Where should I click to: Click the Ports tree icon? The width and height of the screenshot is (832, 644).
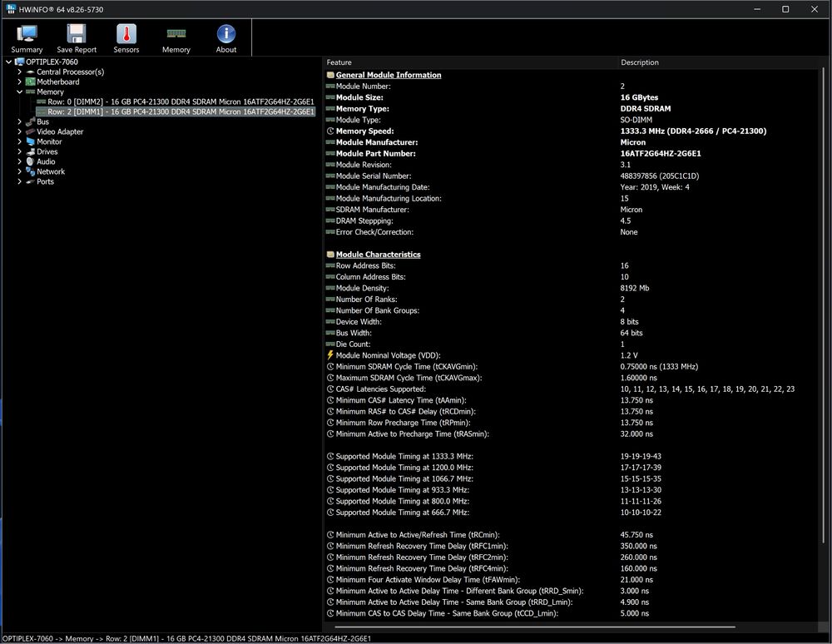30,181
